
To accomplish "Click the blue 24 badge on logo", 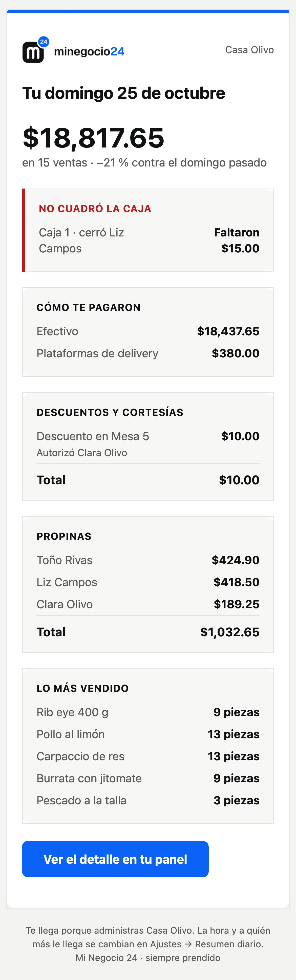I will pos(44,42).
